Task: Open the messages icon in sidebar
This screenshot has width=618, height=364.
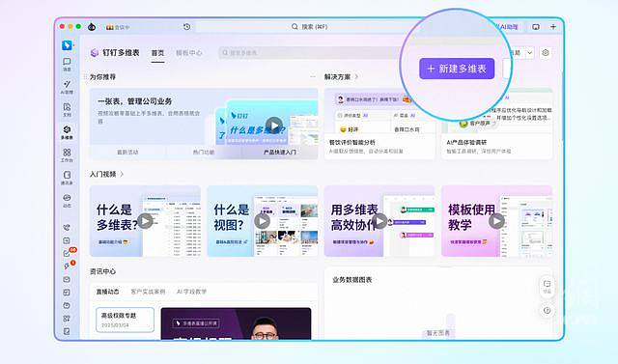Action: pos(67,65)
